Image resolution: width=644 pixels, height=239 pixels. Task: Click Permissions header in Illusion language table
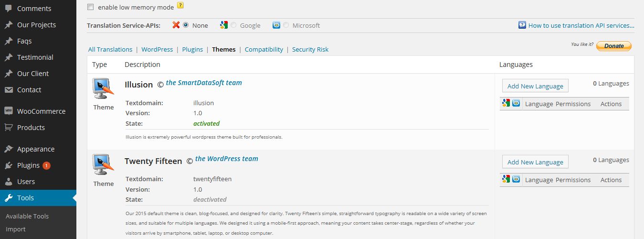pos(573,104)
